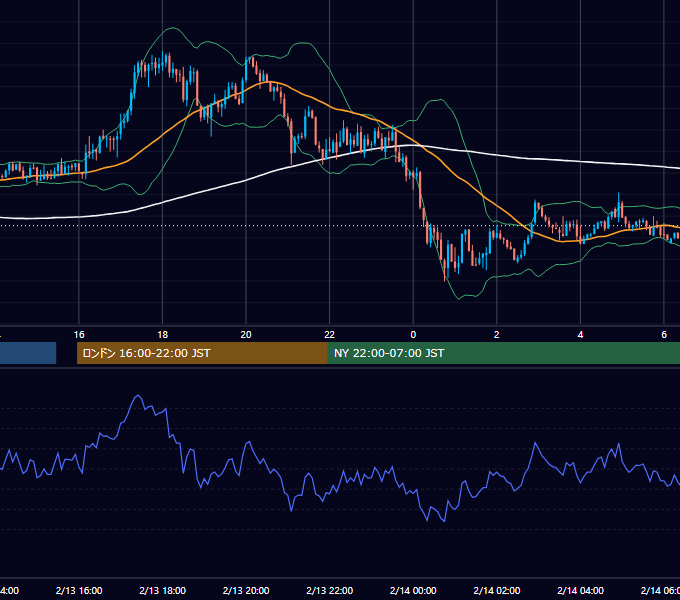Click the 2/13 22:00 time label

coord(330,590)
